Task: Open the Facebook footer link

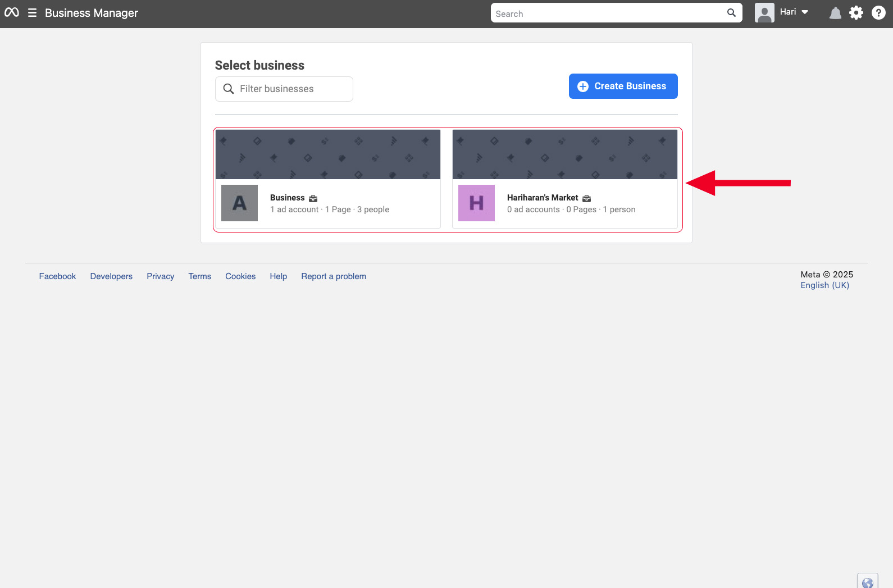Action: click(x=57, y=276)
